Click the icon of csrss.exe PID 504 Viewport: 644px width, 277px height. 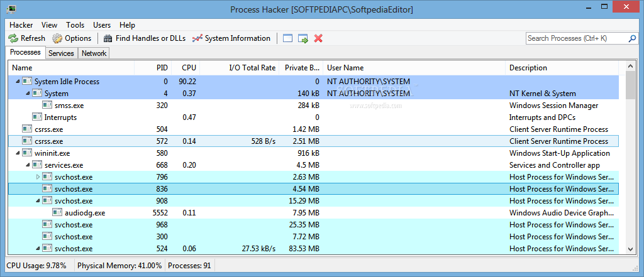pyautogui.click(x=28, y=129)
